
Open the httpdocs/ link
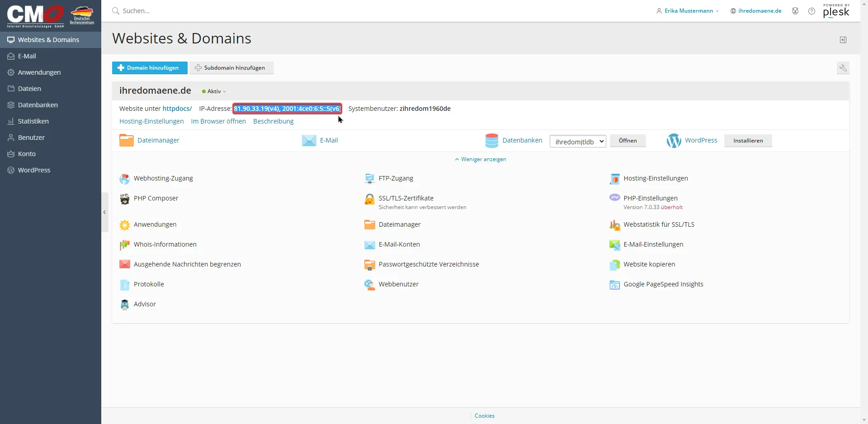177,109
